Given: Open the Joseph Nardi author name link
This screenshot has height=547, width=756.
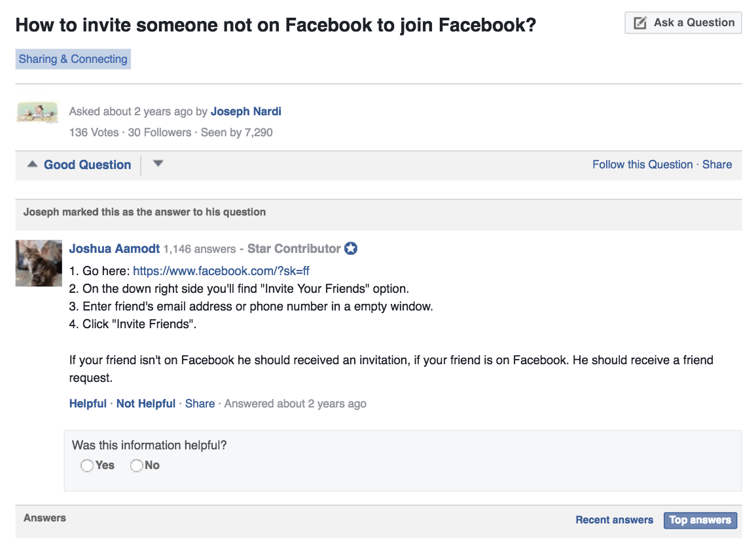Looking at the screenshot, I should [x=246, y=111].
